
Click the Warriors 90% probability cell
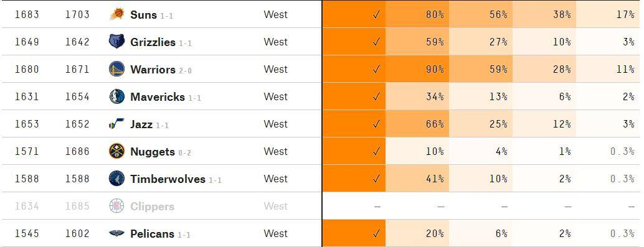tap(417, 69)
